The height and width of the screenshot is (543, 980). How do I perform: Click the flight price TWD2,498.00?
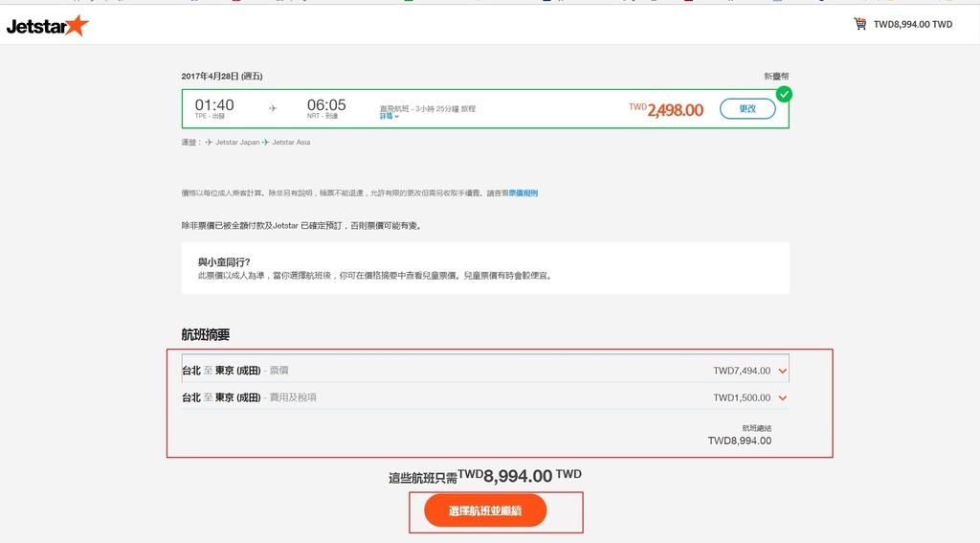[666, 110]
